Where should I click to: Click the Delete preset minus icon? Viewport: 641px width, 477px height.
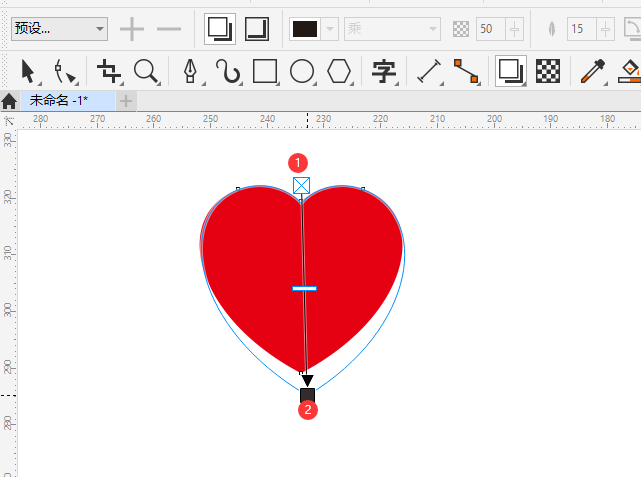point(169,29)
